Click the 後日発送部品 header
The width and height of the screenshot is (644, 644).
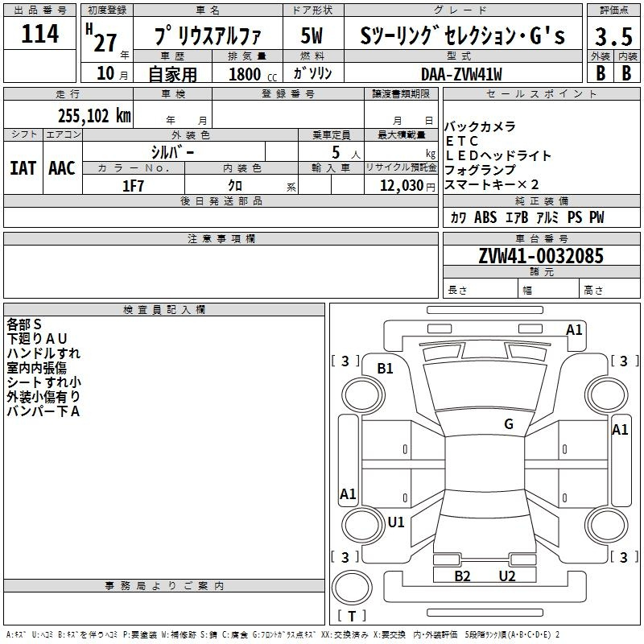(x=221, y=200)
